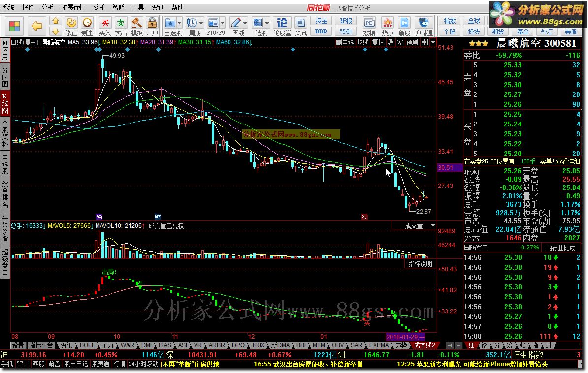Select the 画线 drawing pencil tool
This screenshot has height=373, width=588.
point(235,23)
